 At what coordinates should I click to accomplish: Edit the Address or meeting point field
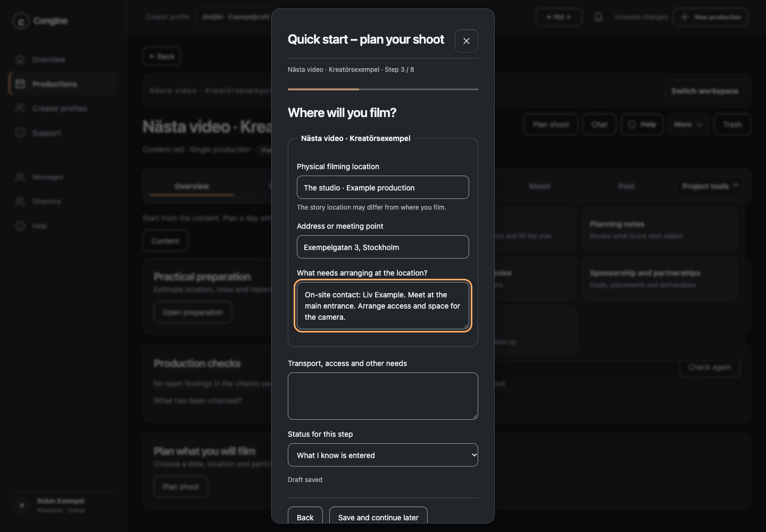[383, 247]
